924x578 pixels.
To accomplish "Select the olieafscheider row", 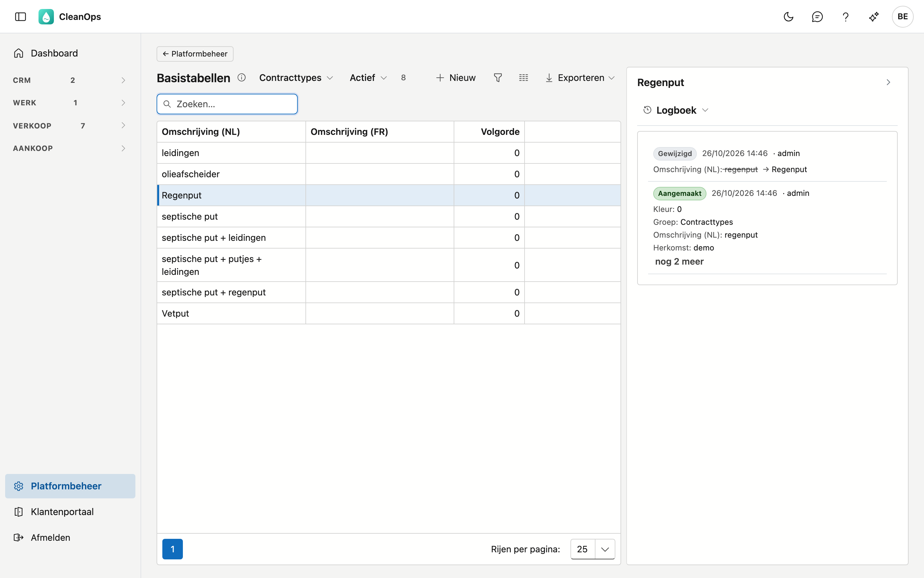I will [x=389, y=174].
